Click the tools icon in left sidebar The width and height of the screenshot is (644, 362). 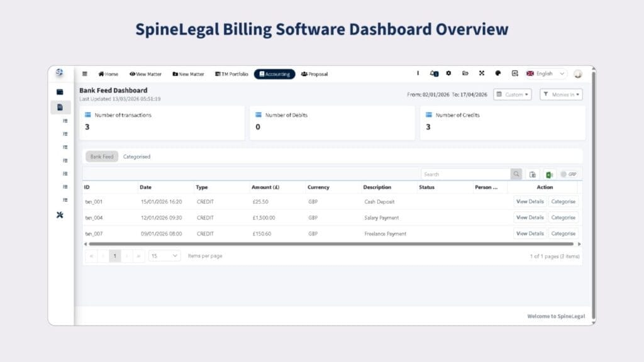60,216
